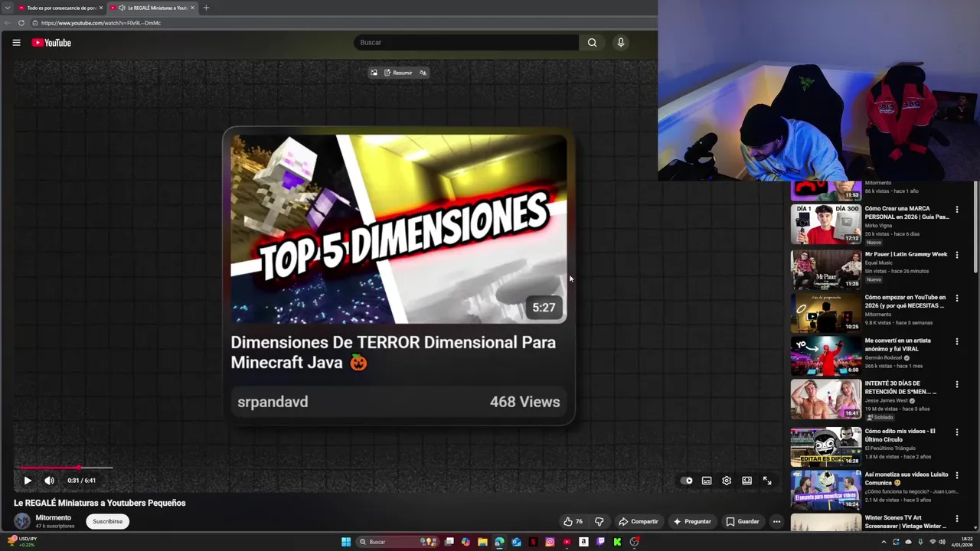Start voice search with microphone icon
This screenshot has width=980, height=551.
(x=621, y=43)
